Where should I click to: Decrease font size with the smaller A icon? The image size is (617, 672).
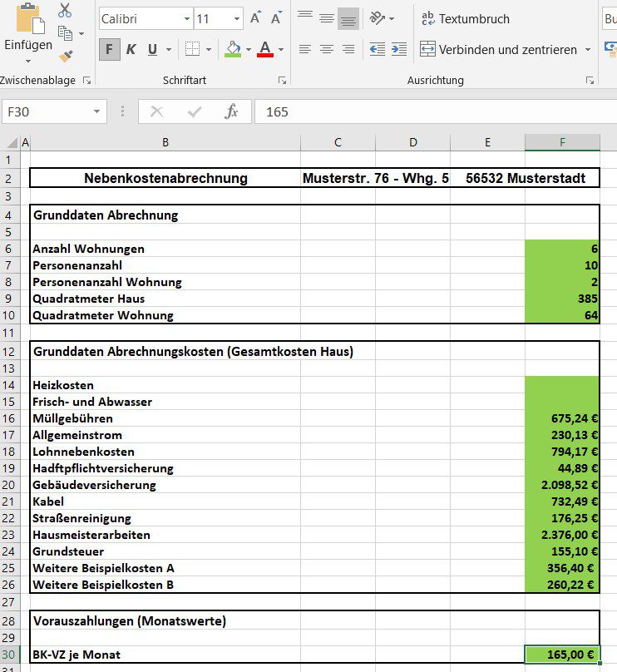point(275,18)
